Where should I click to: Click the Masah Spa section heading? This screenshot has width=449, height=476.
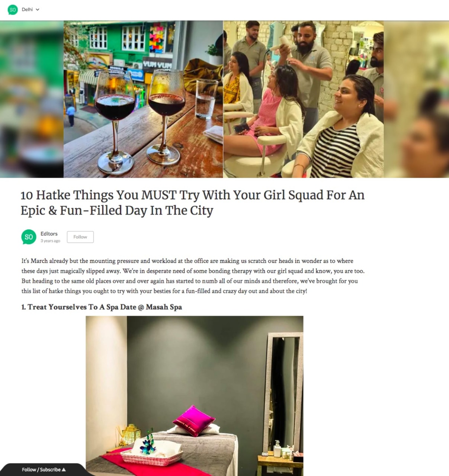point(102,307)
